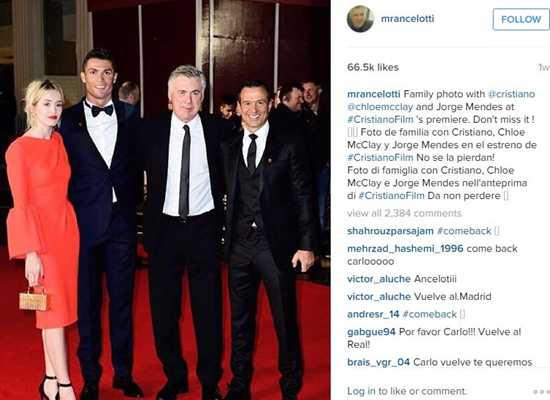
Task: Click the mrancelotti profile avatar
Action: pos(360,19)
